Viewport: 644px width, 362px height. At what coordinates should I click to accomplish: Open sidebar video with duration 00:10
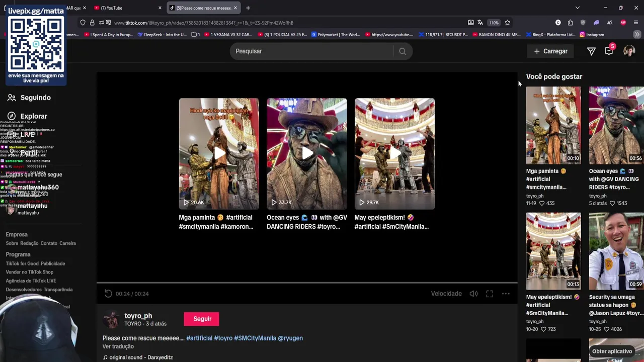553,126
